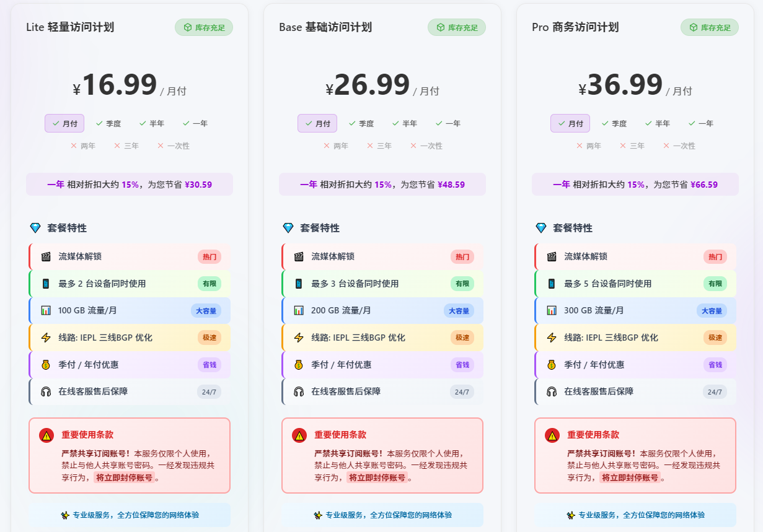Choose 半年 billing period on Base plan

click(x=405, y=123)
